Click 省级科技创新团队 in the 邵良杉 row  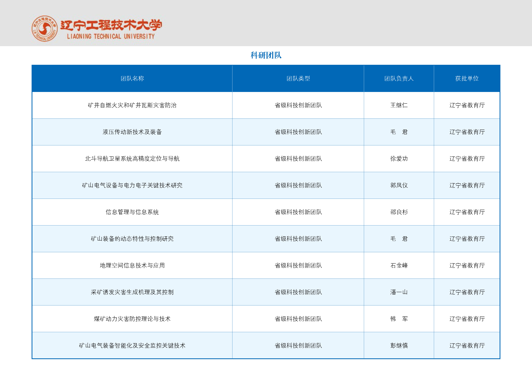tap(298, 212)
